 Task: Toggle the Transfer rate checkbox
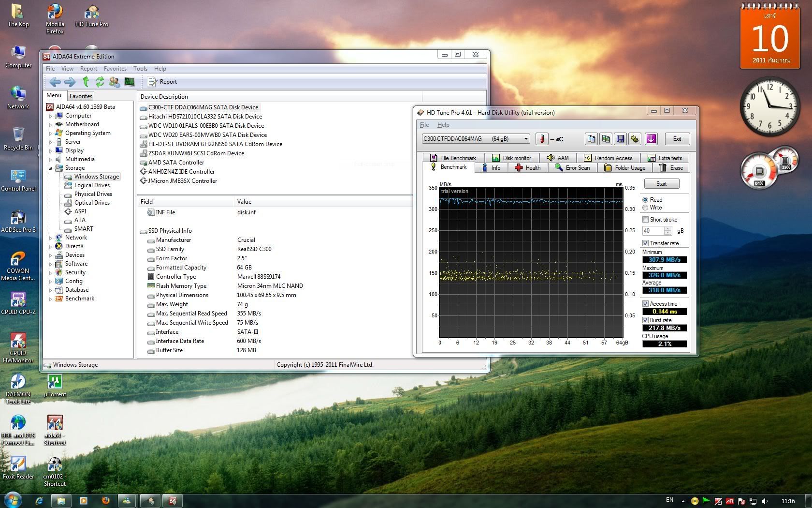pos(645,243)
